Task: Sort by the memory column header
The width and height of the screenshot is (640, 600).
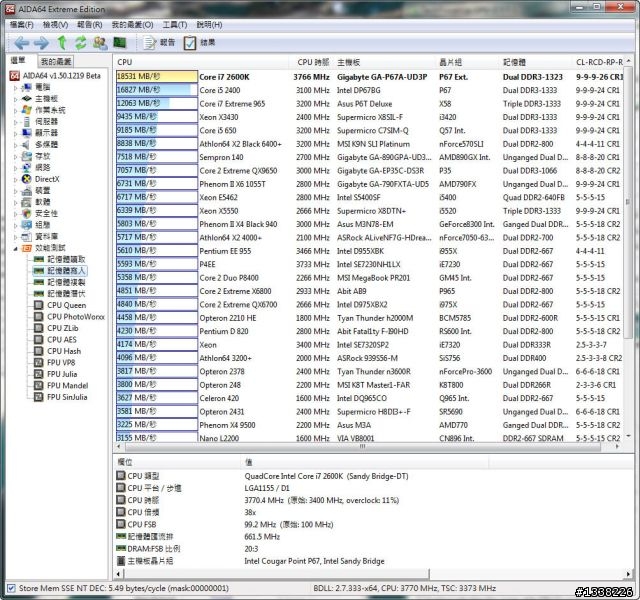Action: point(536,62)
